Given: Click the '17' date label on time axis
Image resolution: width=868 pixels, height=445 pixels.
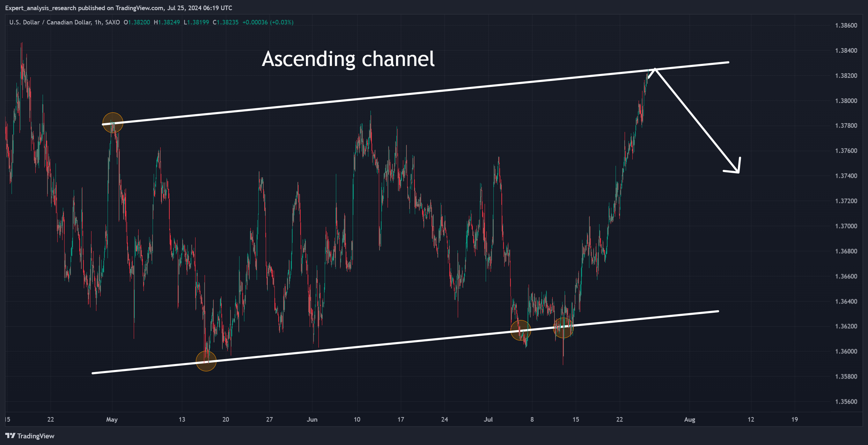Looking at the screenshot, I should click(x=401, y=420).
